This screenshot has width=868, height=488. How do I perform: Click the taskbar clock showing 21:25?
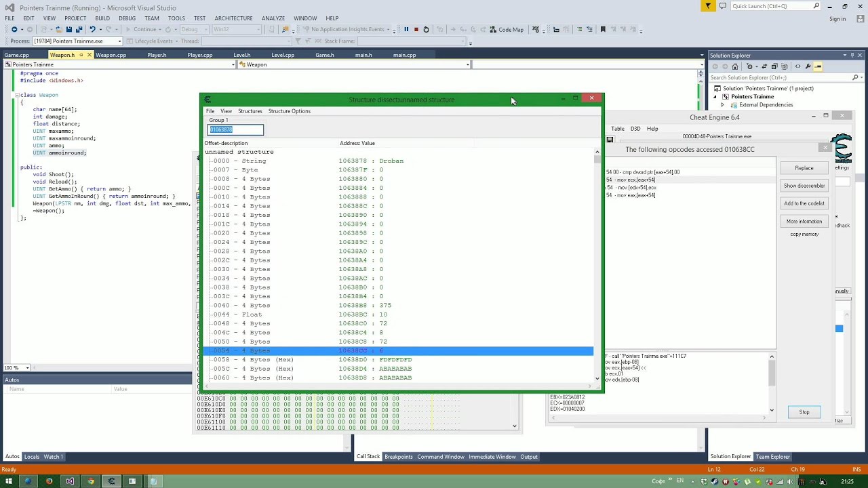coord(847,481)
